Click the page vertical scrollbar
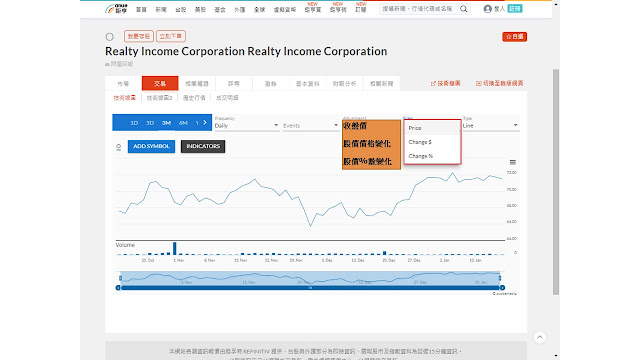 [556, 182]
